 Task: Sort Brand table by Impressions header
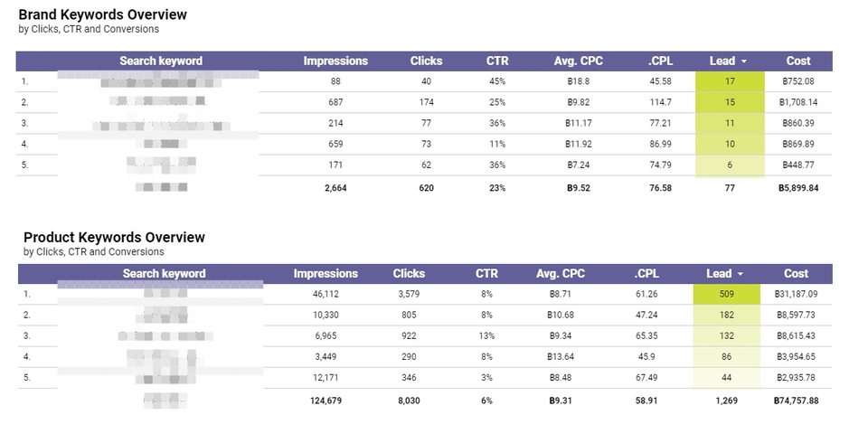click(x=335, y=61)
